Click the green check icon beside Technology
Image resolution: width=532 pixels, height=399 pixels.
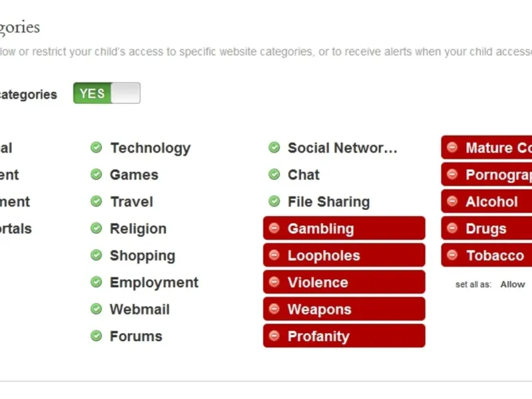tap(96, 148)
